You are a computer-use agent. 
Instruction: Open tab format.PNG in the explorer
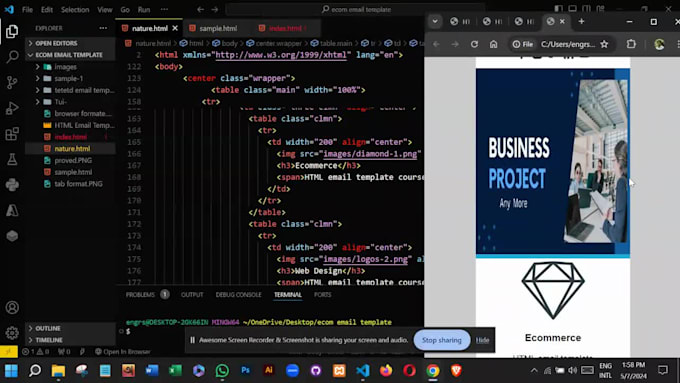[x=78, y=184]
